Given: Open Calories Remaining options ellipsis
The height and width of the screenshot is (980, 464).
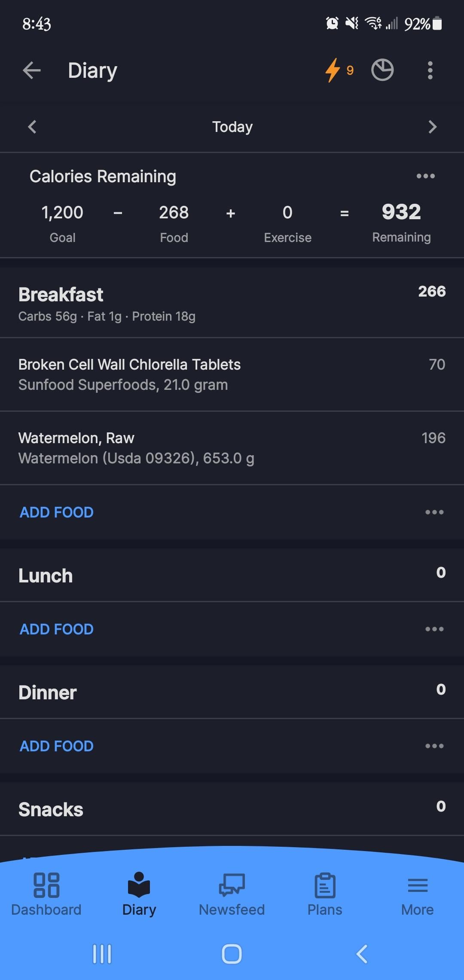Looking at the screenshot, I should pos(425,176).
